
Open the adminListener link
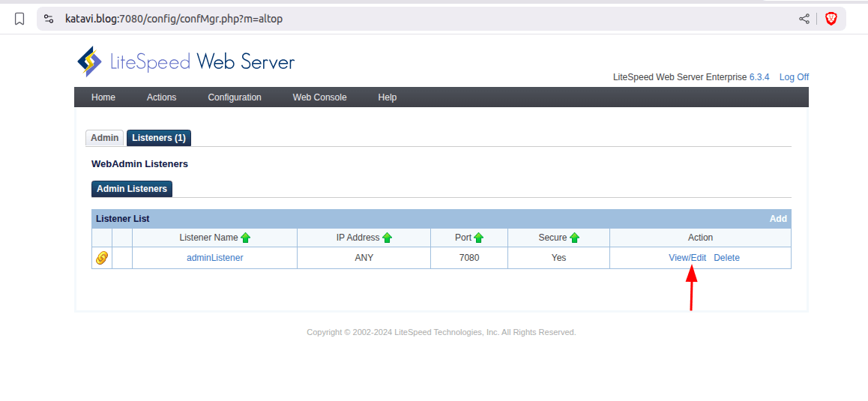(x=215, y=258)
